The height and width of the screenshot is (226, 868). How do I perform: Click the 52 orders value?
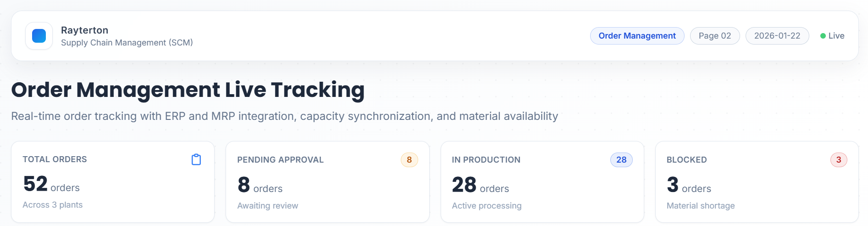51,184
